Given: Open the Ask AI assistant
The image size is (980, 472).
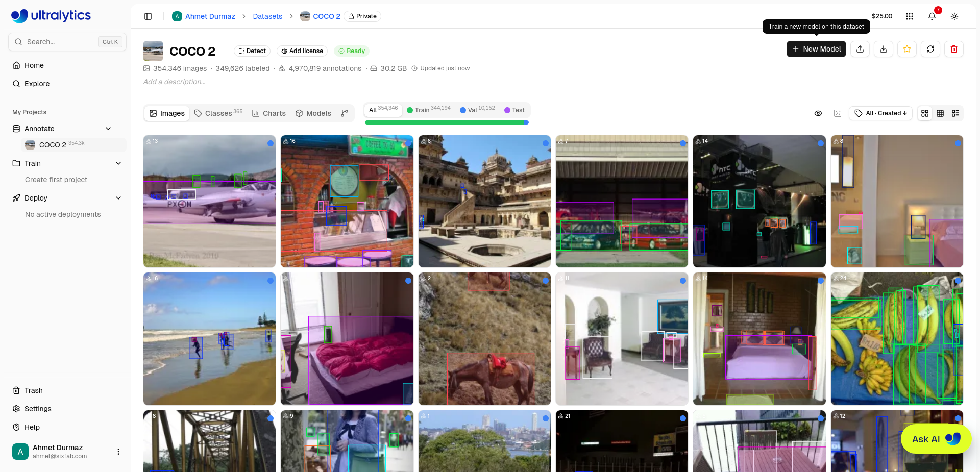Looking at the screenshot, I should [x=936, y=439].
